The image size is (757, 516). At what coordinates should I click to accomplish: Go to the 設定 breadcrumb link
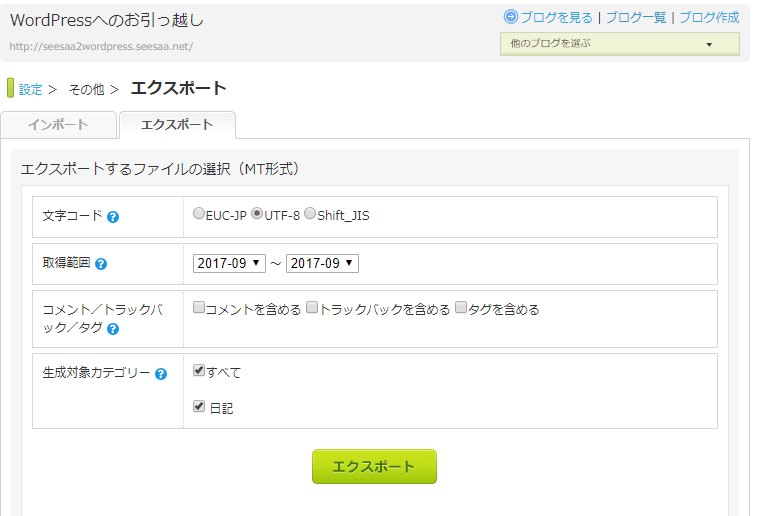click(x=31, y=89)
